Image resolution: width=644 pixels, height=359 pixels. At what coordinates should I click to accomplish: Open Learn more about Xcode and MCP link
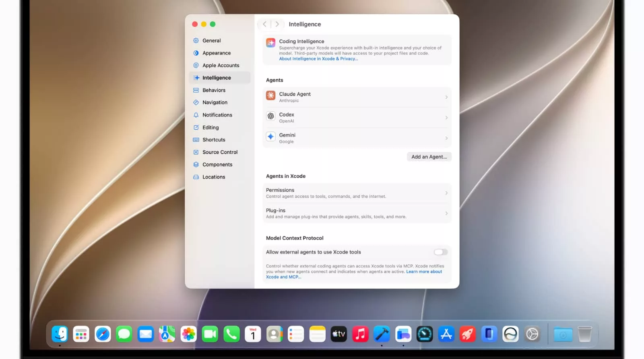pyautogui.click(x=424, y=272)
